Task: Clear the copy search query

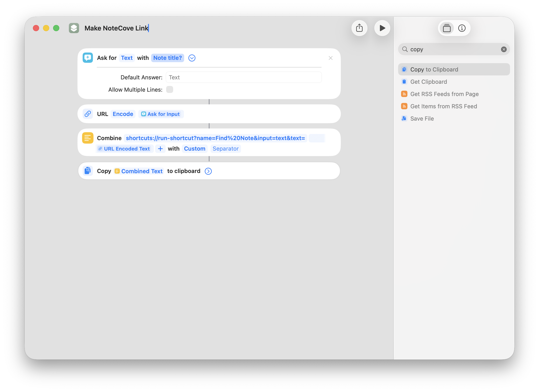Action: pos(503,49)
